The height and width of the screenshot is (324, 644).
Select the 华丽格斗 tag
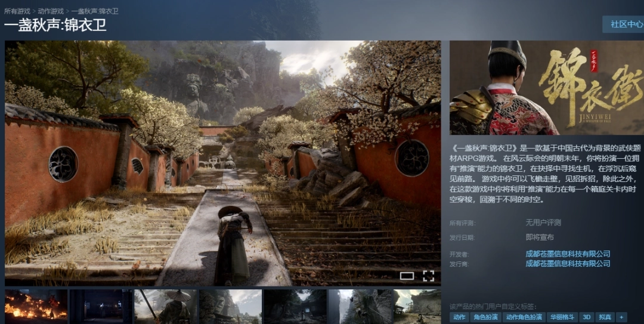coord(562,317)
